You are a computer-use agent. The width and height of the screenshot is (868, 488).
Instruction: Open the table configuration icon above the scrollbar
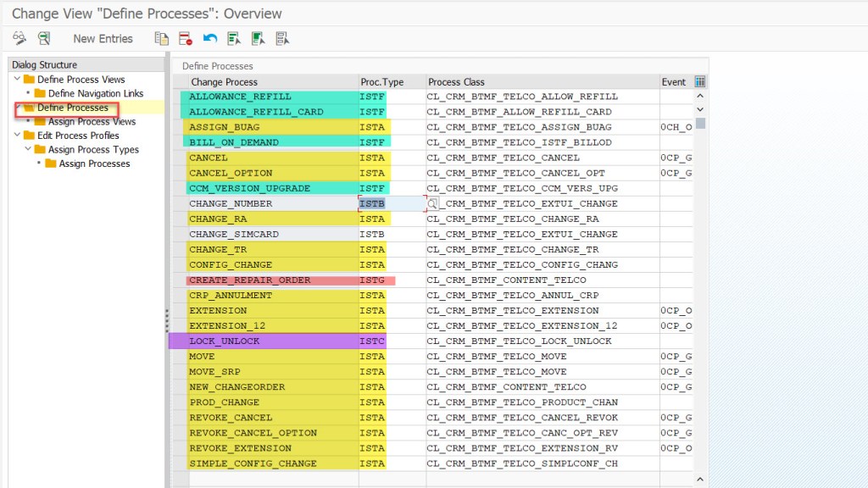700,82
